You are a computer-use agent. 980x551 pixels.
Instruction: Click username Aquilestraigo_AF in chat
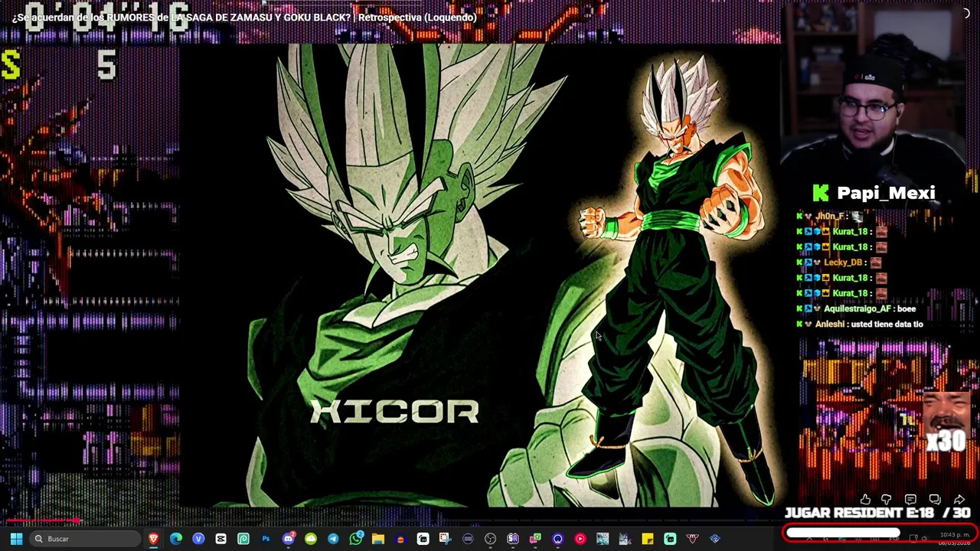pos(857,308)
